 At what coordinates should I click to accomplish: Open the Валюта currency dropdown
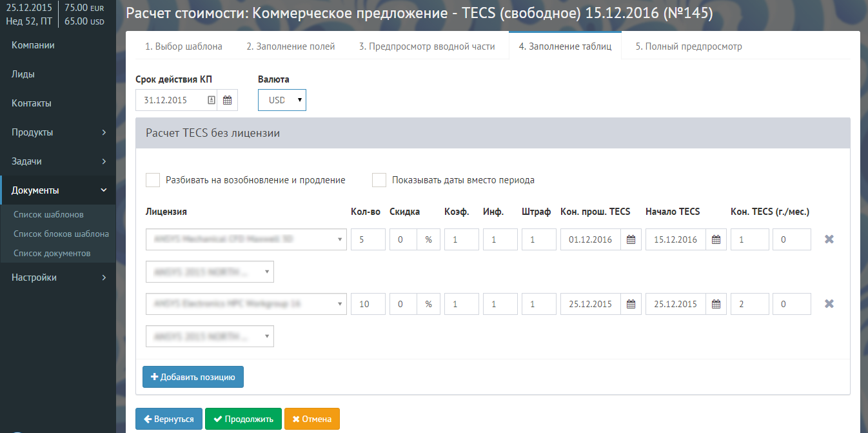(x=282, y=100)
